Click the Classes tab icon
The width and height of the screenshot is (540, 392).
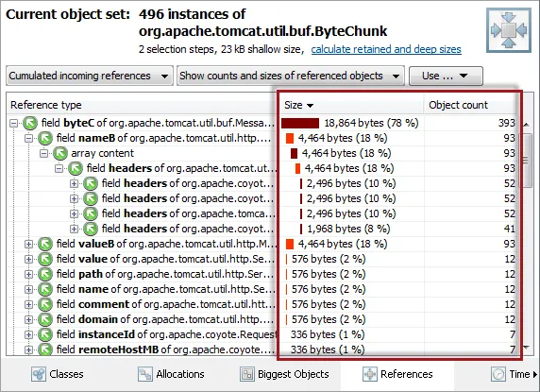(x=38, y=374)
